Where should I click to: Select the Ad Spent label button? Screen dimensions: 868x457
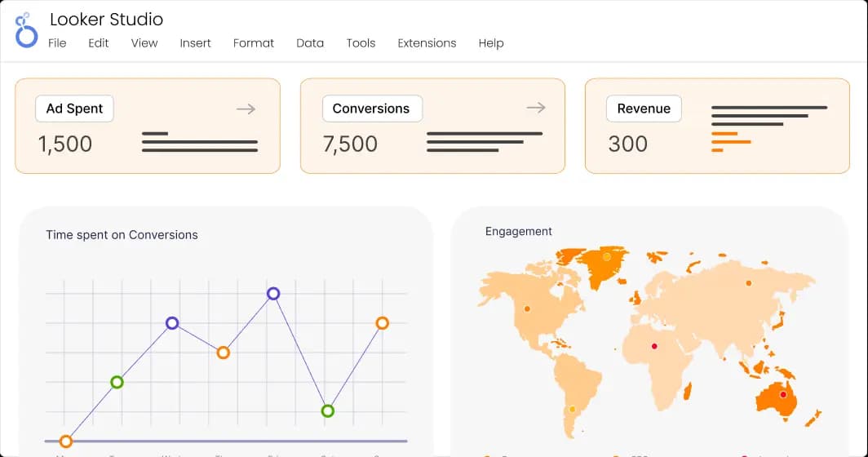coord(74,109)
